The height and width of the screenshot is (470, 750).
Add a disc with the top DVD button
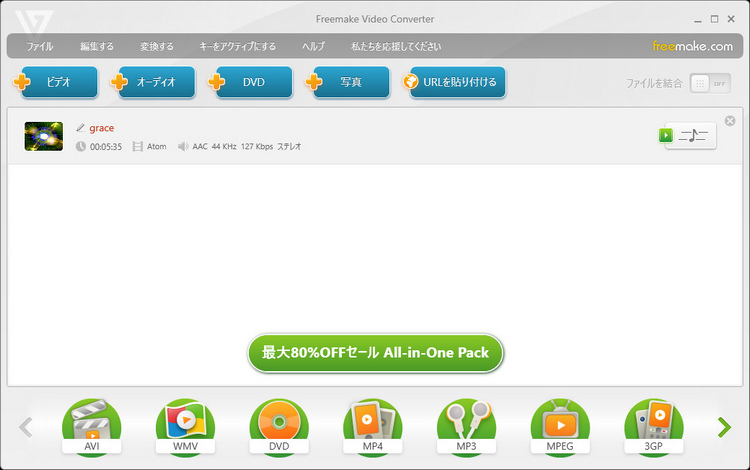250,82
